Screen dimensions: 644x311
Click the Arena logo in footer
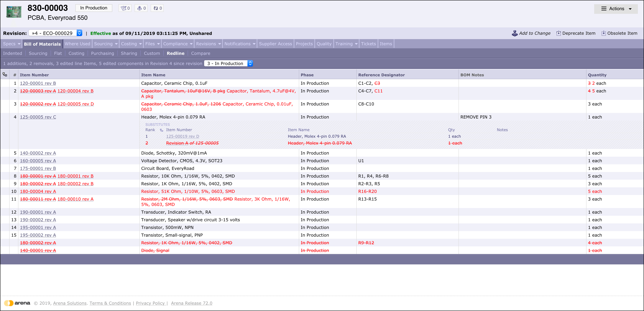click(17, 303)
